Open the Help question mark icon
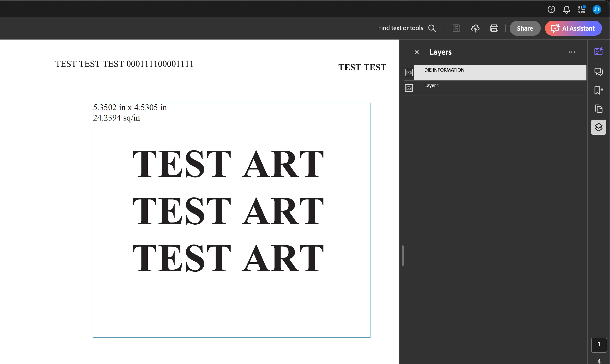The width and height of the screenshot is (610, 364). tap(551, 9)
